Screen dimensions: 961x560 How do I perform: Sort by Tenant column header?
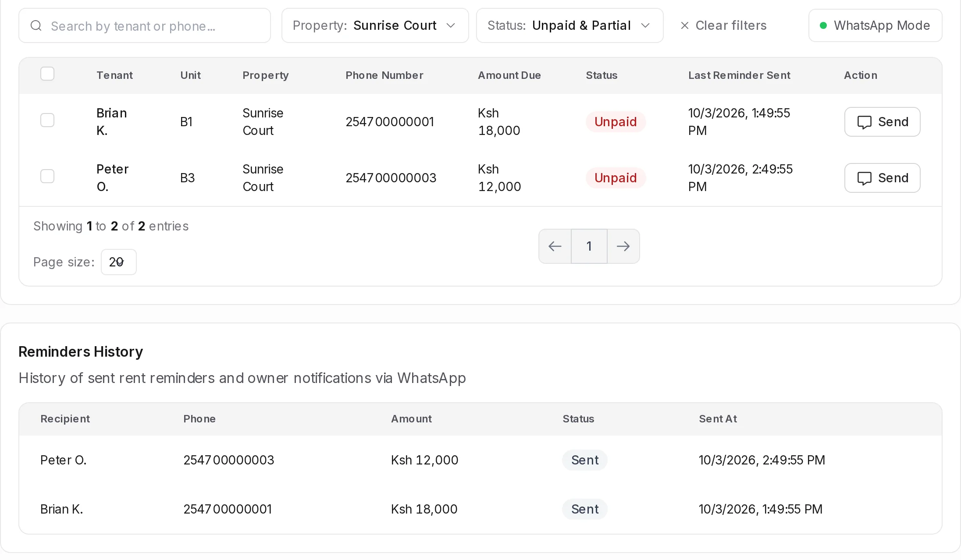tap(114, 75)
